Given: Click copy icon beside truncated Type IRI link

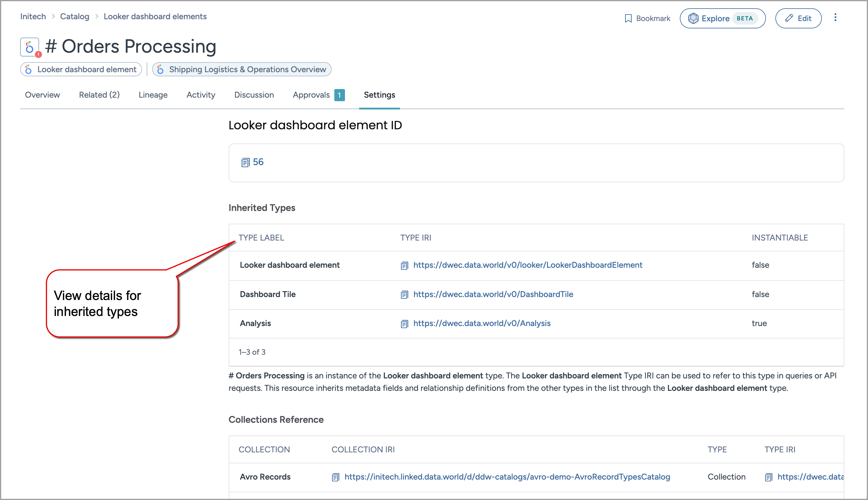Looking at the screenshot, I should [x=768, y=477].
